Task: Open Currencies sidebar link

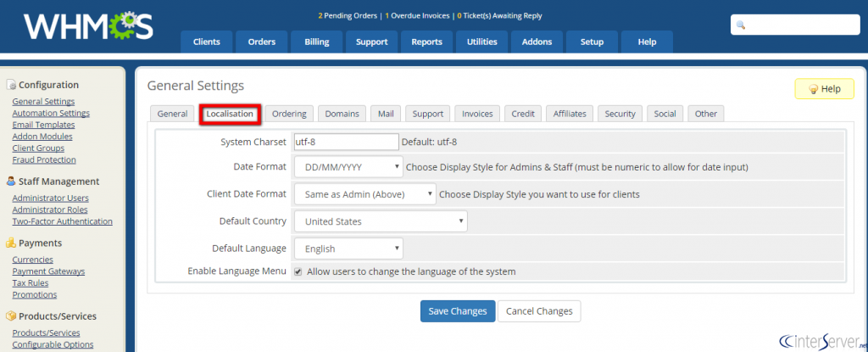Action: tap(33, 260)
